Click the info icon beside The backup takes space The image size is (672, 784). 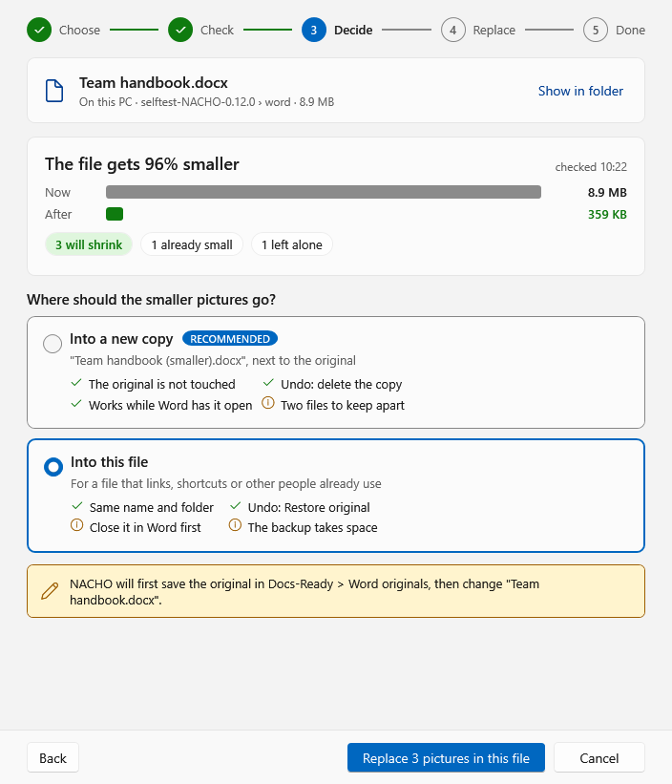coord(236,525)
